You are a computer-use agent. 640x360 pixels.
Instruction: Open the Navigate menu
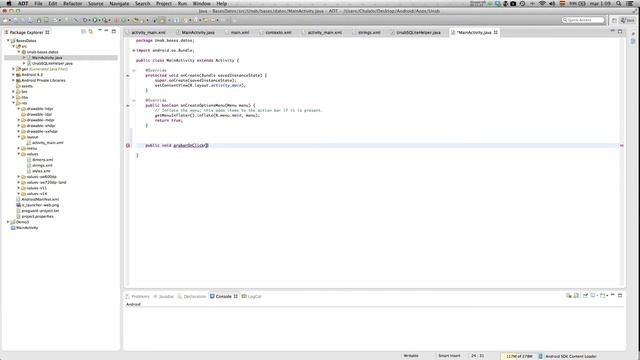point(119,3)
